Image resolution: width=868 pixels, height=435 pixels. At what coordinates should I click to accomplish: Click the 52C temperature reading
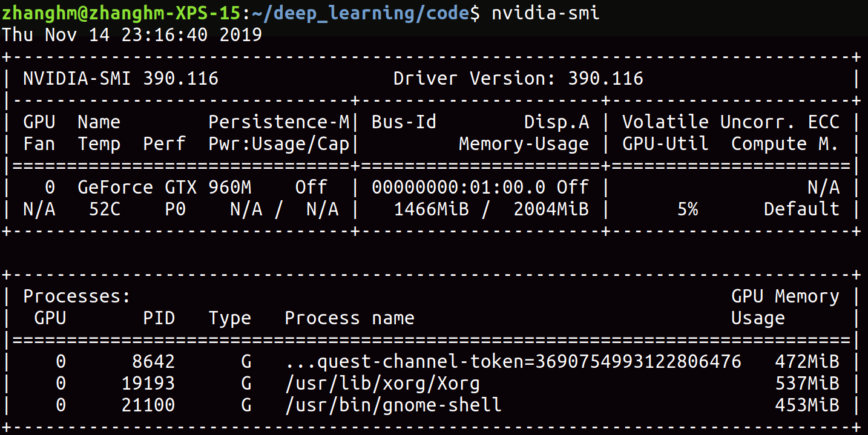point(104,209)
